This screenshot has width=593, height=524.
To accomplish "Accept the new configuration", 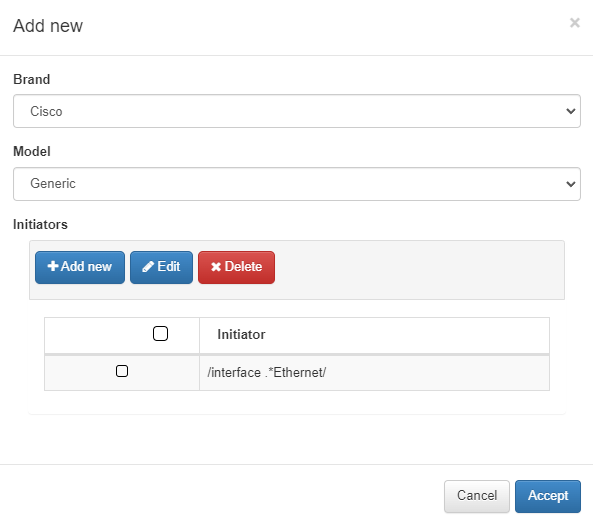I will (x=548, y=496).
